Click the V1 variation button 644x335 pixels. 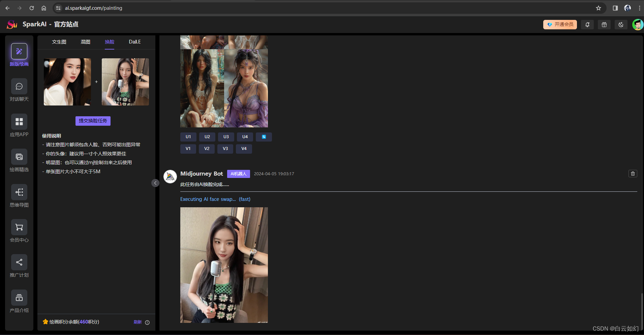pyautogui.click(x=188, y=149)
